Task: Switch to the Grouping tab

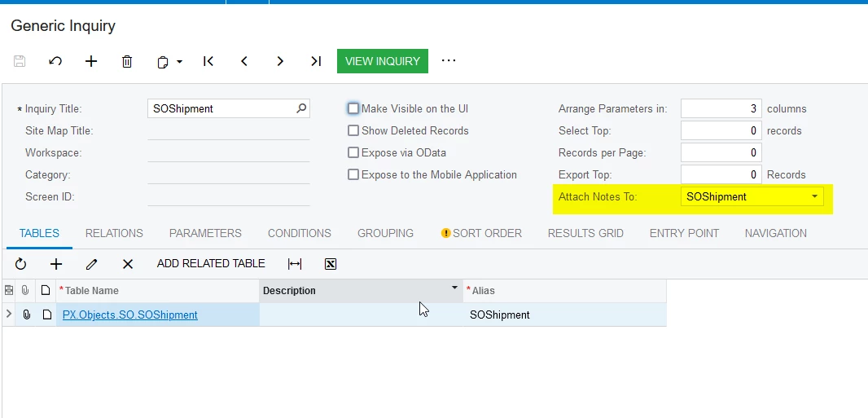Action: pos(385,233)
